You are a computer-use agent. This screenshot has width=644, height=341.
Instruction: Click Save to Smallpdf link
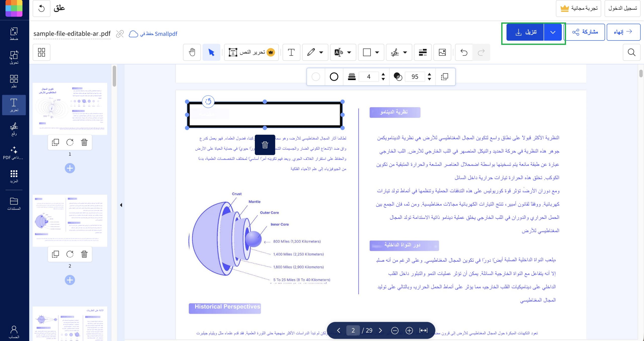pyautogui.click(x=153, y=34)
